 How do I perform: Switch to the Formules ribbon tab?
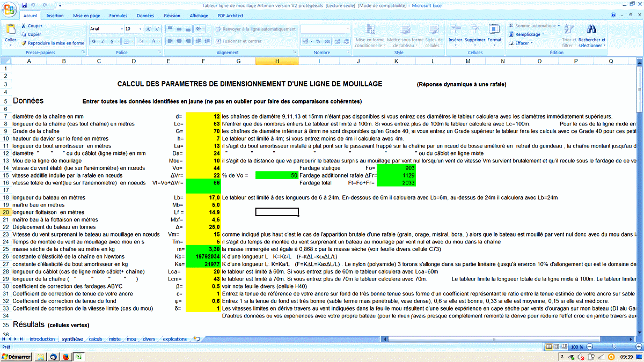coord(119,16)
